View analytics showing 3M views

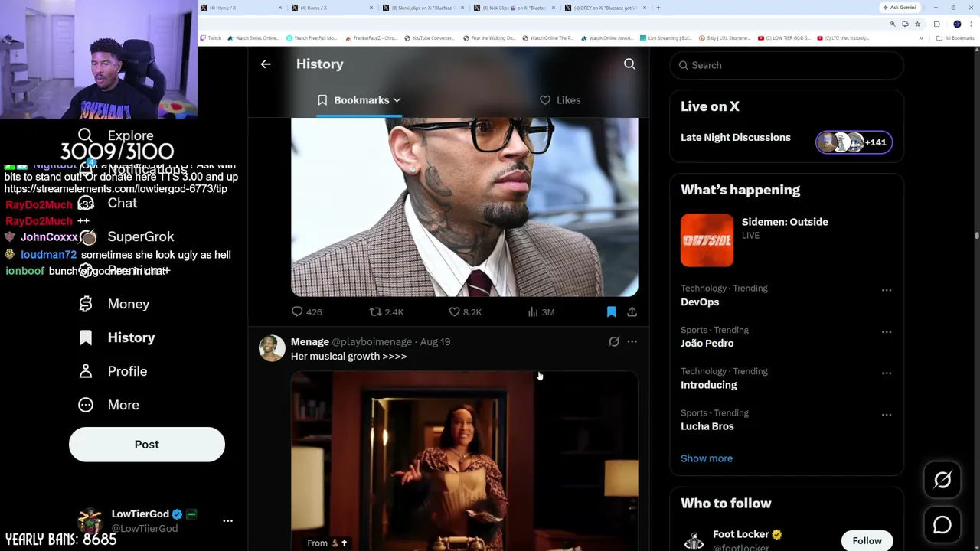coord(541,311)
